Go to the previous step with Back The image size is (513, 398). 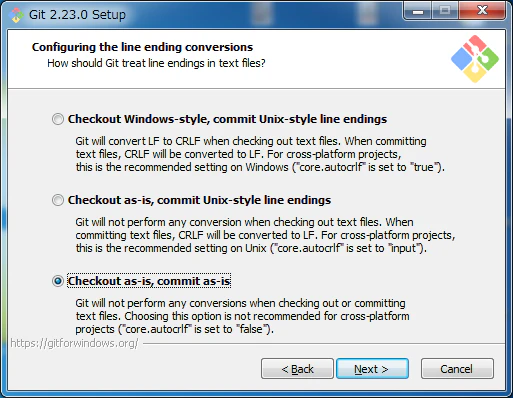[297, 369]
